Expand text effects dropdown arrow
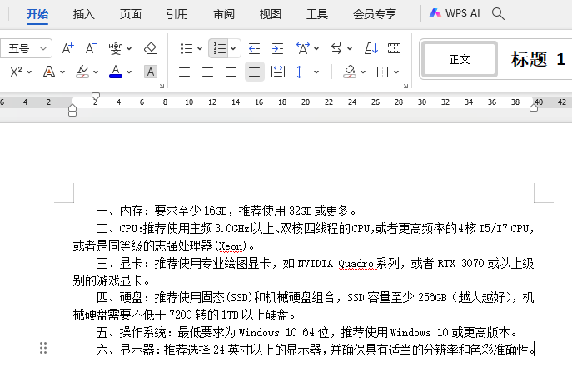This screenshot has height=392, width=572. (x=62, y=72)
